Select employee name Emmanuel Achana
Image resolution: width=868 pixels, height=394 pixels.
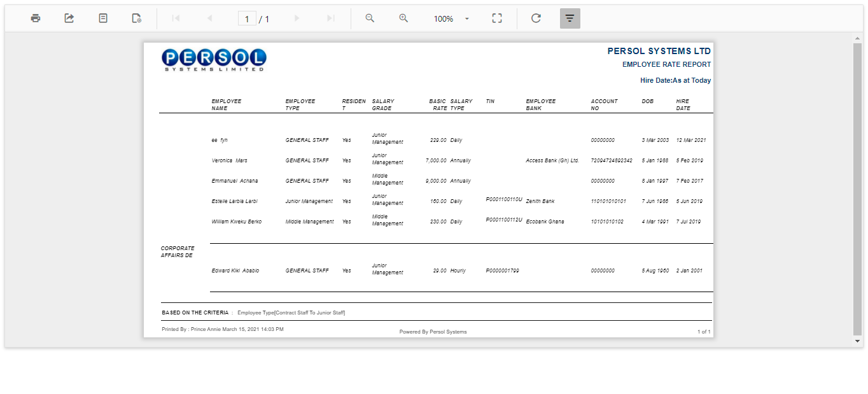coord(235,181)
